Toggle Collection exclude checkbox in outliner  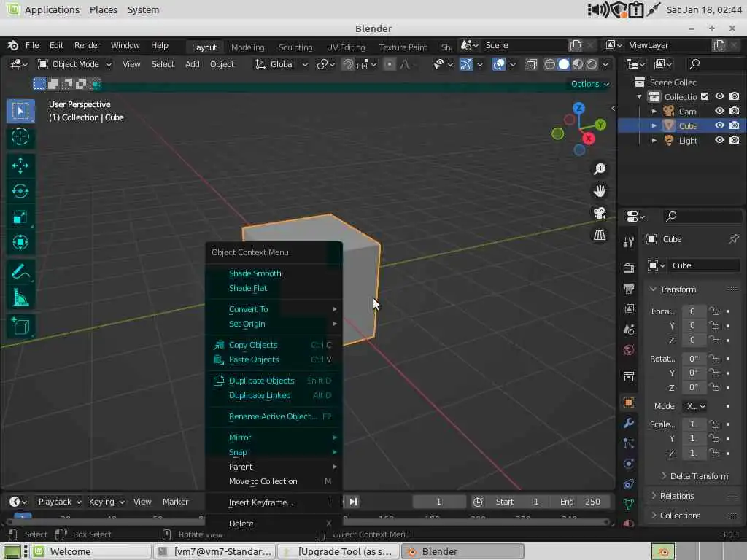coord(705,97)
